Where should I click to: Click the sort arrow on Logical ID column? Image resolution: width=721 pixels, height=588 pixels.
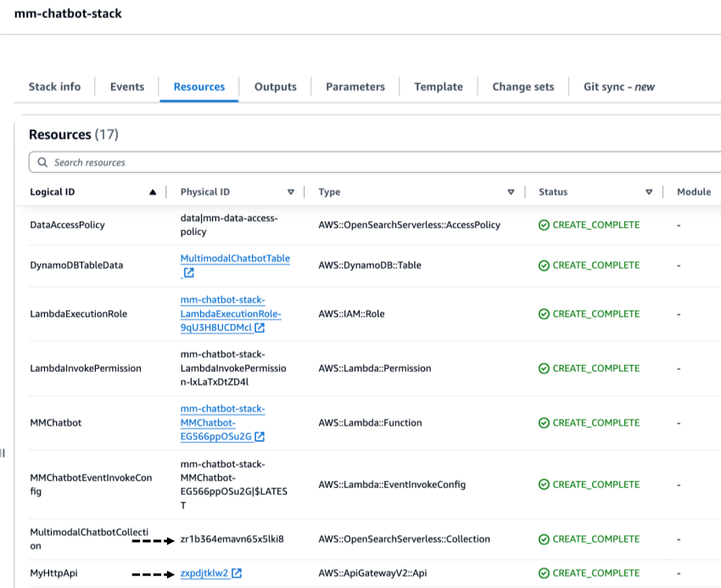point(154,191)
